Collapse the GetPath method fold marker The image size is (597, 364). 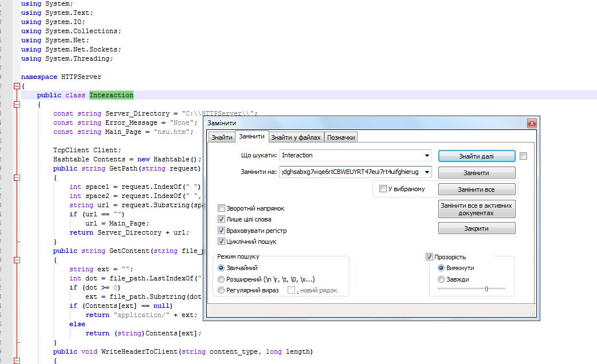[16, 178]
